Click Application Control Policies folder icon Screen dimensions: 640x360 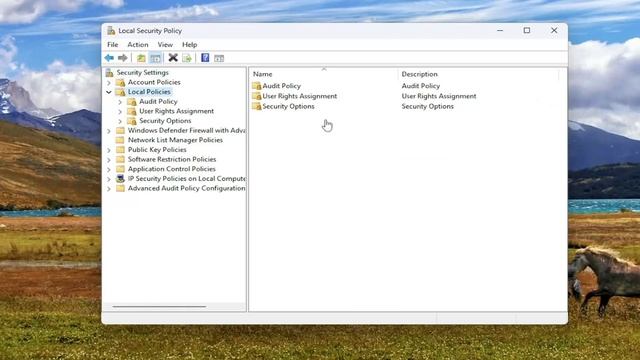120,169
